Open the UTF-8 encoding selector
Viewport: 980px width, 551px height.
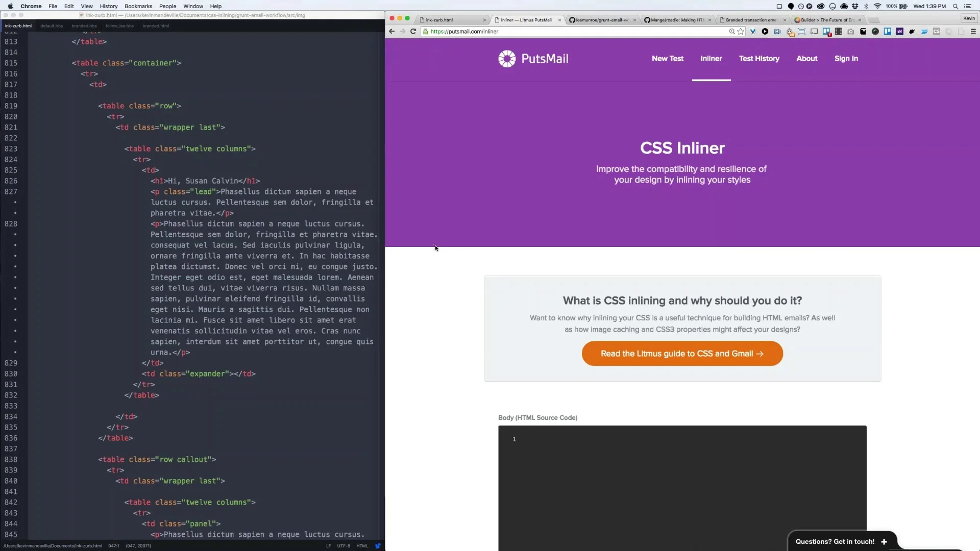[x=344, y=546]
